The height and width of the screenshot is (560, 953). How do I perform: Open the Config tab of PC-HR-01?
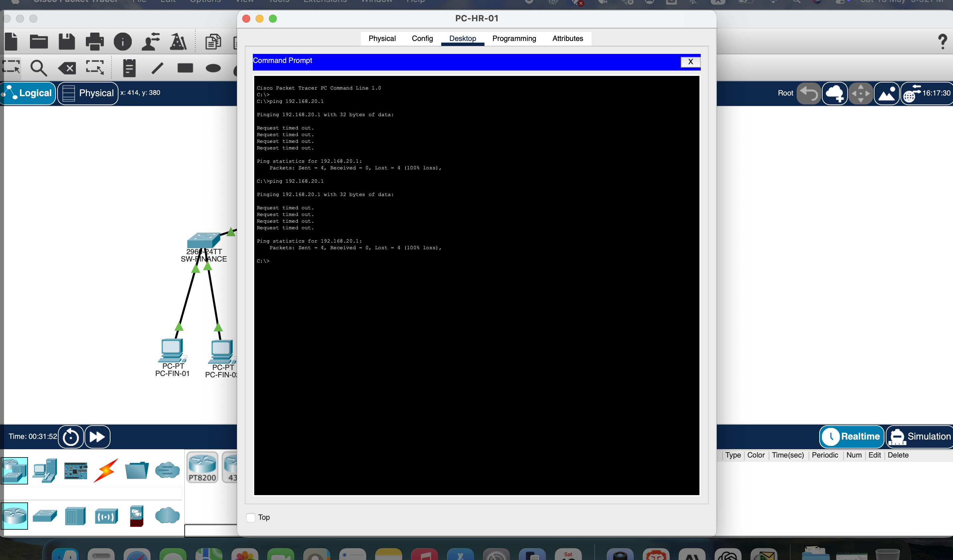point(422,39)
